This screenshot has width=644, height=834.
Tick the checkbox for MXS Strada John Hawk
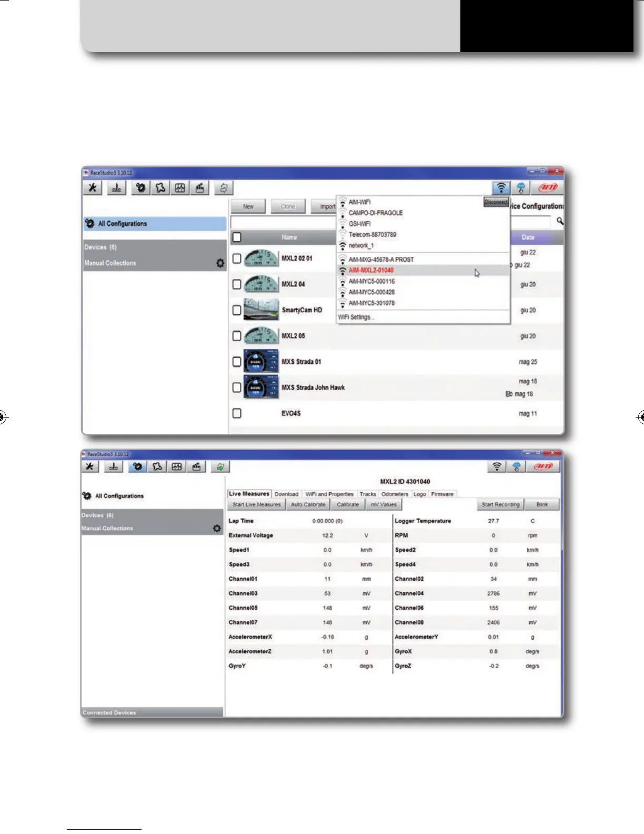click(237, 388)
